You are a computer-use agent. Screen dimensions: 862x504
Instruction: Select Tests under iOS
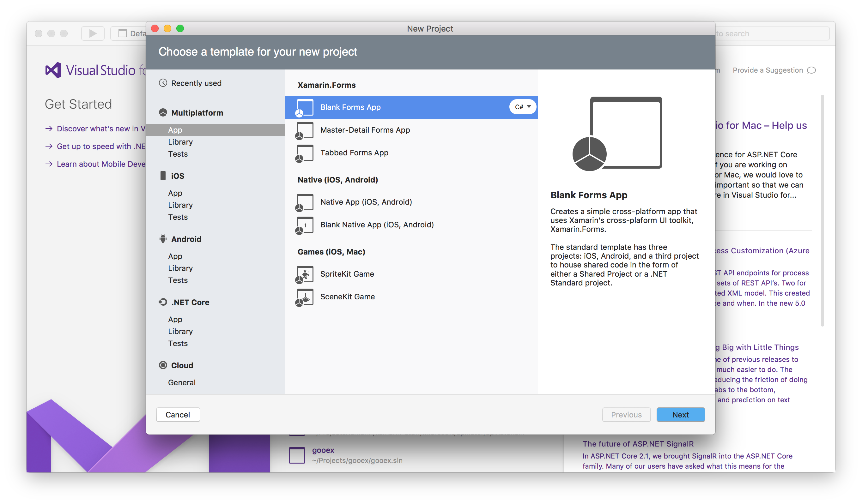coord(178,217)
